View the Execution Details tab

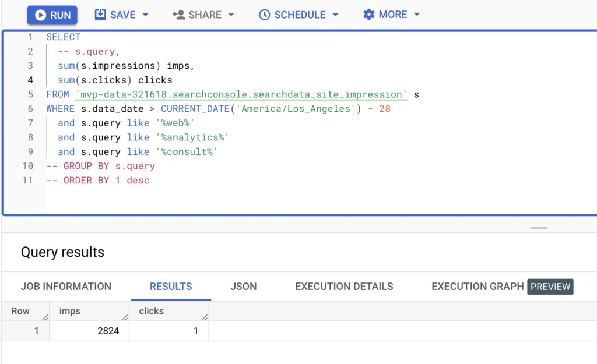coord(344,287)
